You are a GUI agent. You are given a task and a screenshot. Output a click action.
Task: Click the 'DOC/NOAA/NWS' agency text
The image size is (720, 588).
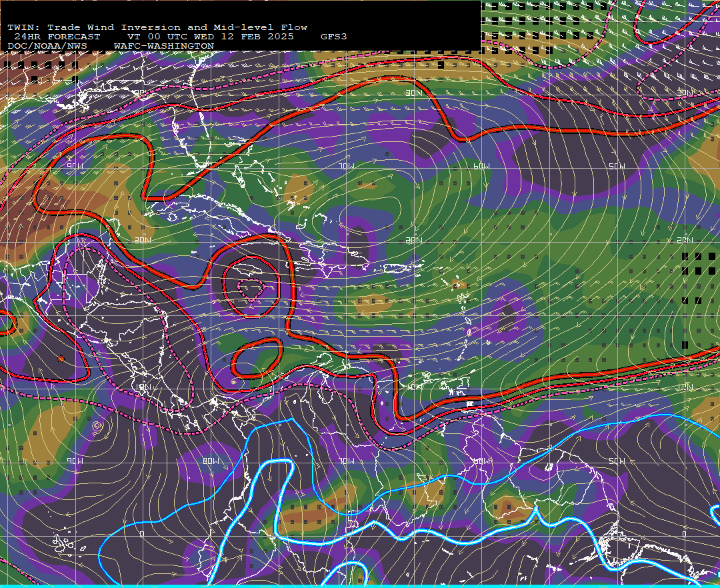click(x=47, y=47)
